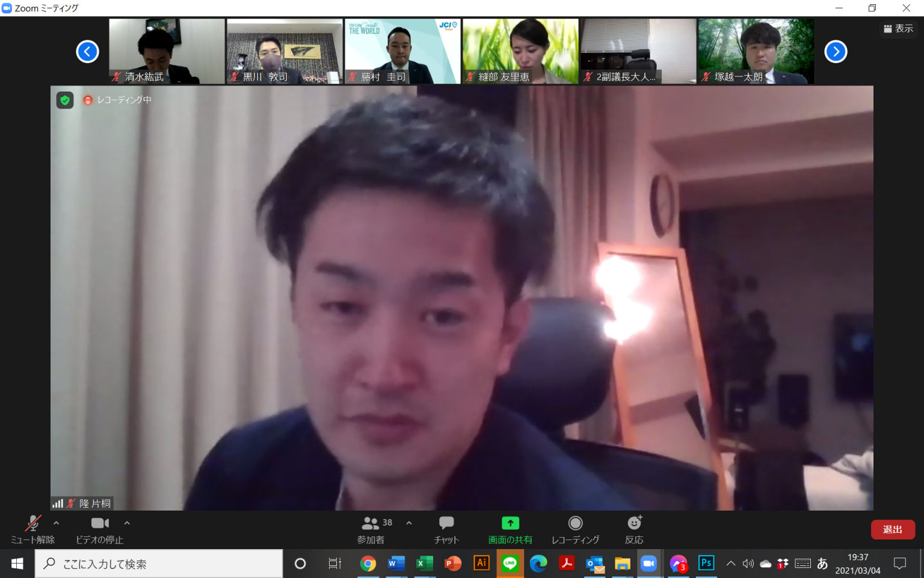Expand video options arrow beside camera
924x578 pixels.
point(127,523)
